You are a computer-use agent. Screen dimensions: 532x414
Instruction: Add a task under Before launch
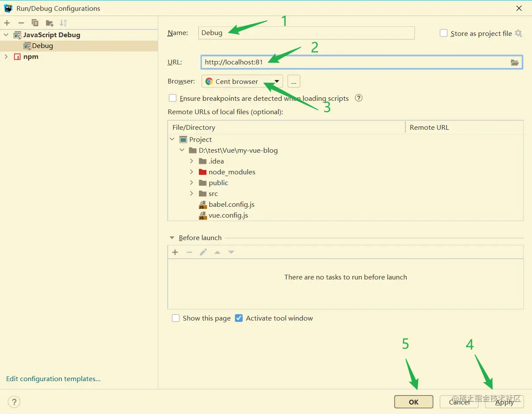pos(175,252)
